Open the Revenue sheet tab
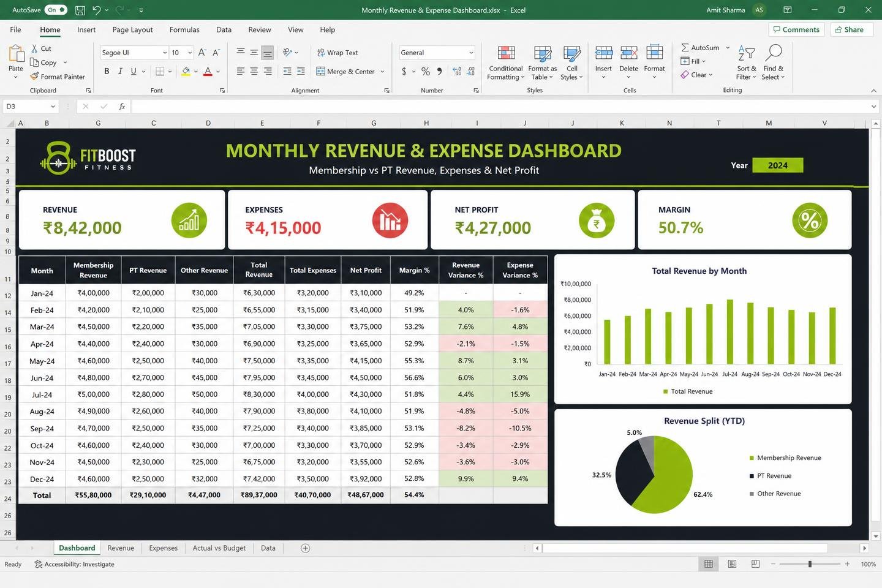 point(121,548)
